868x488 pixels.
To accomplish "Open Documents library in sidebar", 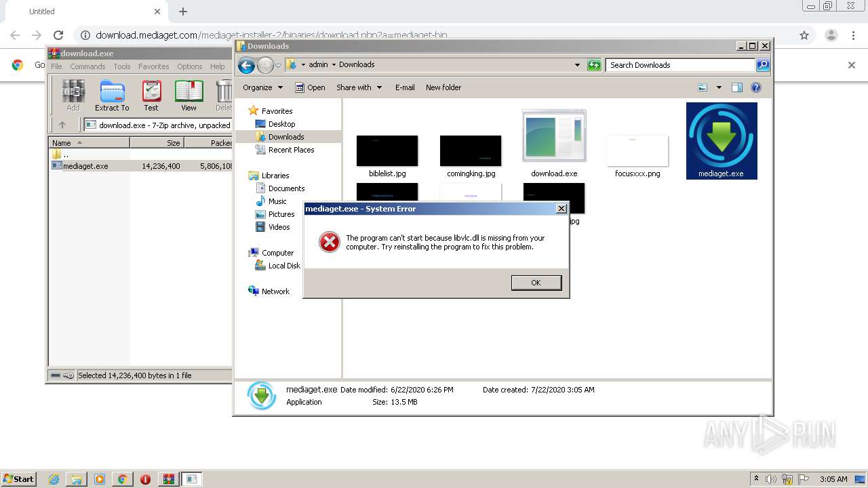I will [x=280, y=188].
